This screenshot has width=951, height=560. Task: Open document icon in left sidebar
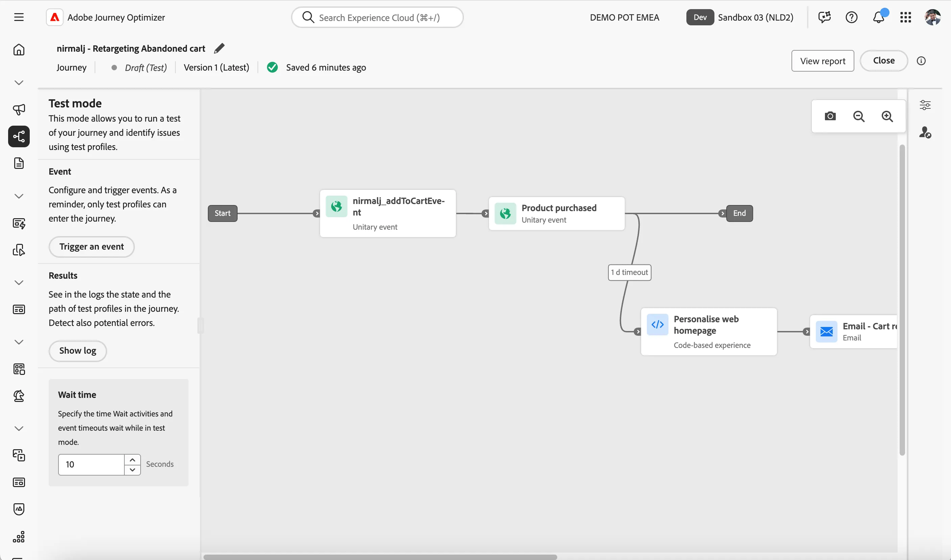point(19,163)
